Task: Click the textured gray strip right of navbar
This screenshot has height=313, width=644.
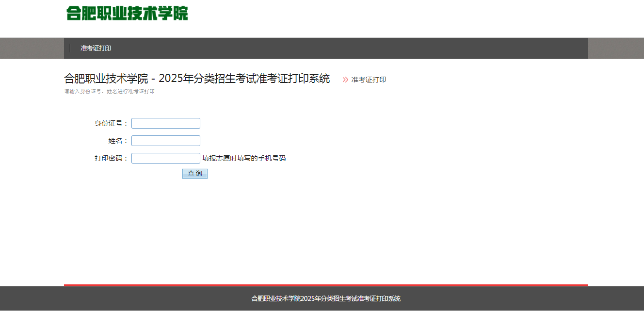Action: coord(615,48)
